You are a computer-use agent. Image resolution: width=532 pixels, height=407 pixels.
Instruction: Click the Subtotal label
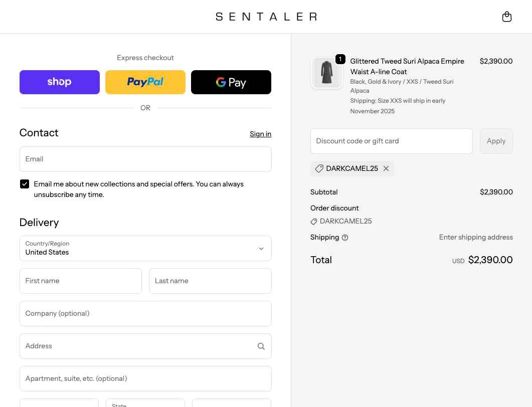click(324, 192)
